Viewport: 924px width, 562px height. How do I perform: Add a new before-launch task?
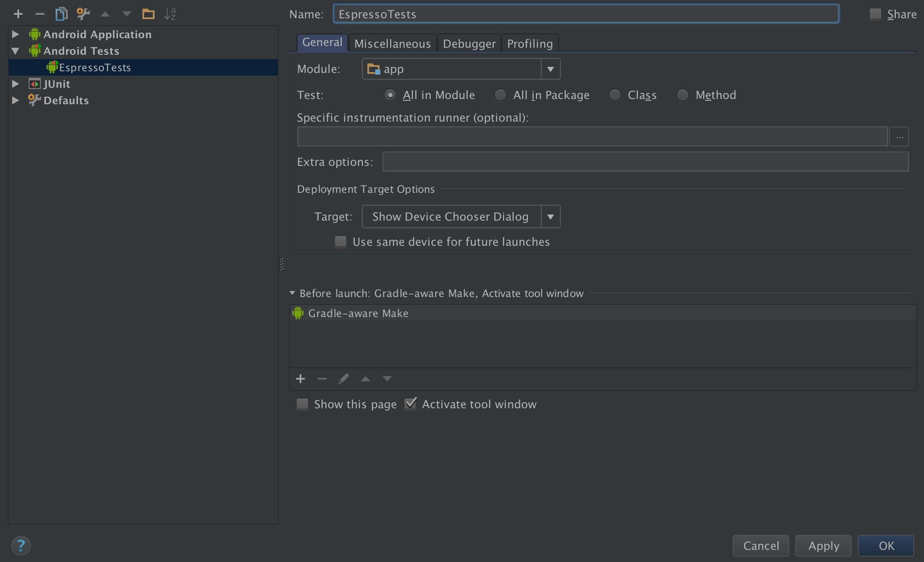300,378
